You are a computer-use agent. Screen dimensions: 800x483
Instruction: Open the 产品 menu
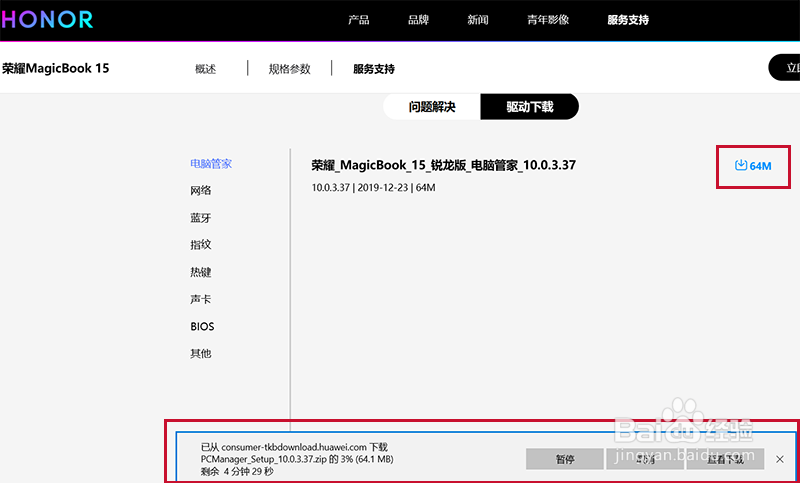coord(359,20)
